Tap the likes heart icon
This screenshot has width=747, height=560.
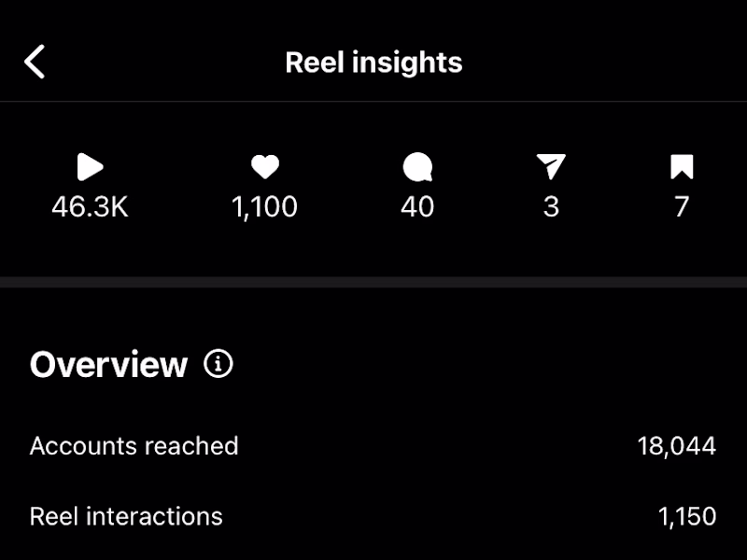pyautogui.click(x=265, y=168)
